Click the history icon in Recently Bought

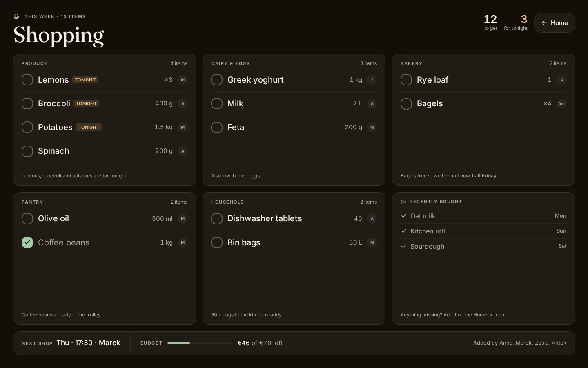pyautogui.click(x=403, y=202)
